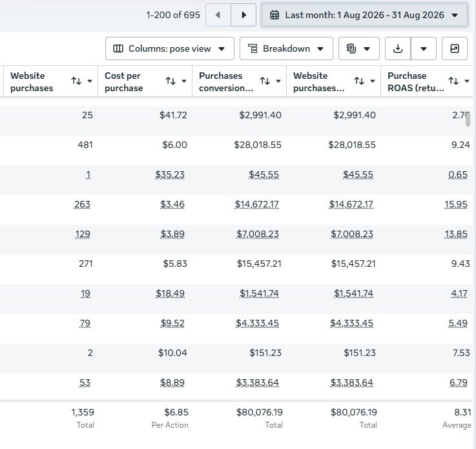Click the Cost per purchase header text
Image resolution: width=476 pixels, height=449 pixels.
(x=123, y=81)
